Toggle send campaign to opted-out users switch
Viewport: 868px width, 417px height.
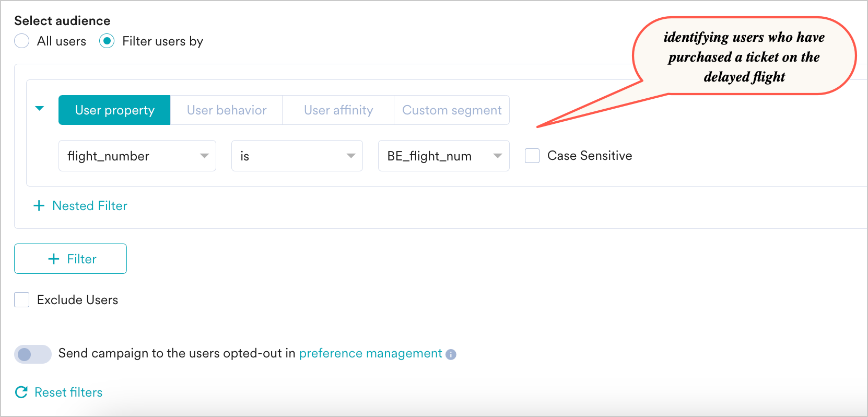[33, 354]
